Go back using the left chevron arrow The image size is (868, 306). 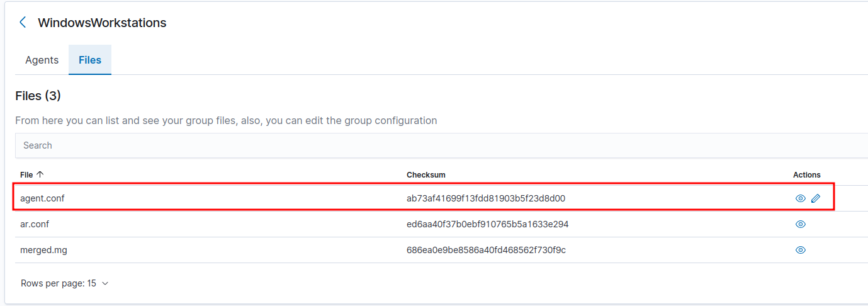click(x=23, y=23)
